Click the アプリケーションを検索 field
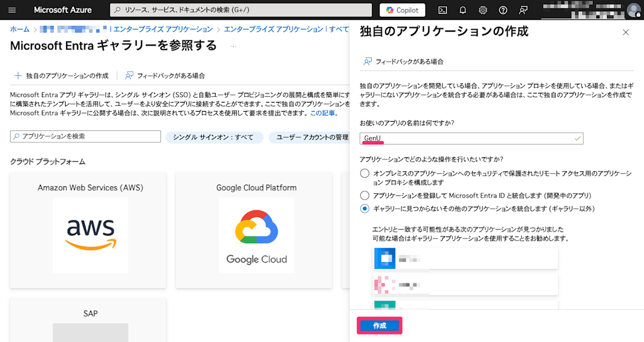Image resolution: width=644 pixels, height=342 pixels. pos(85,137)
